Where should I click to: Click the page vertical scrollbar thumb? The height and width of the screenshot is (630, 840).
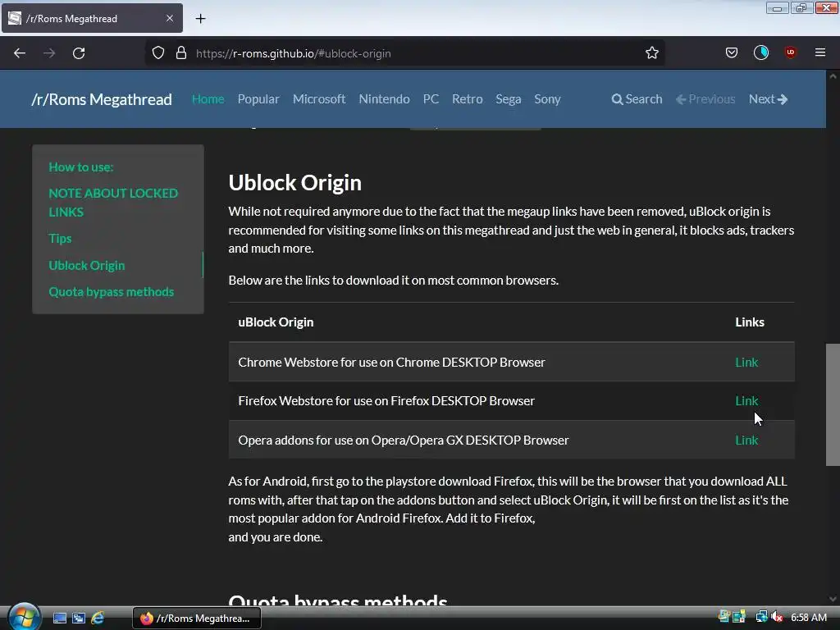tap(833, 404)
